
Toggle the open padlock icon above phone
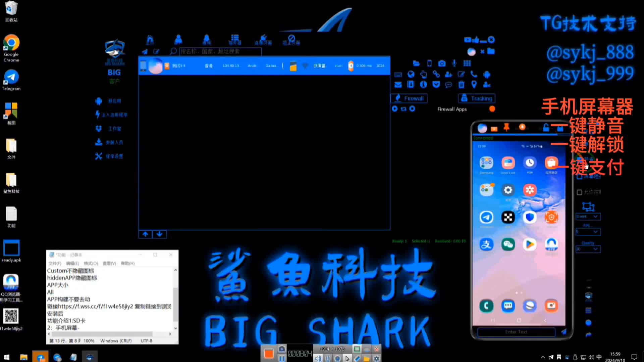click(546, 127)
